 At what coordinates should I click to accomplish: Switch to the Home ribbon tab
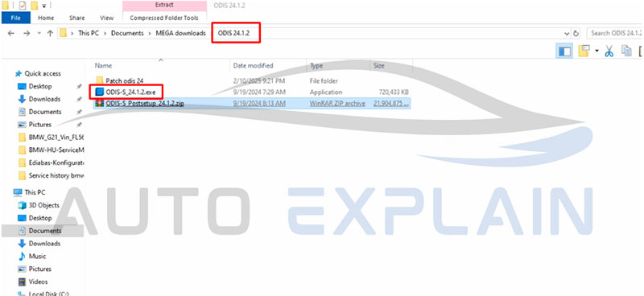(46, 18)
